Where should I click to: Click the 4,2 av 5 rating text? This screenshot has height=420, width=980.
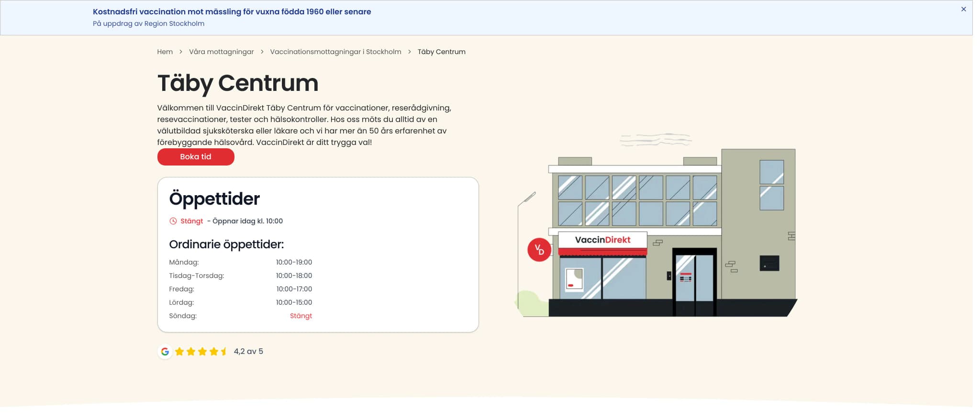pos(248,352)
